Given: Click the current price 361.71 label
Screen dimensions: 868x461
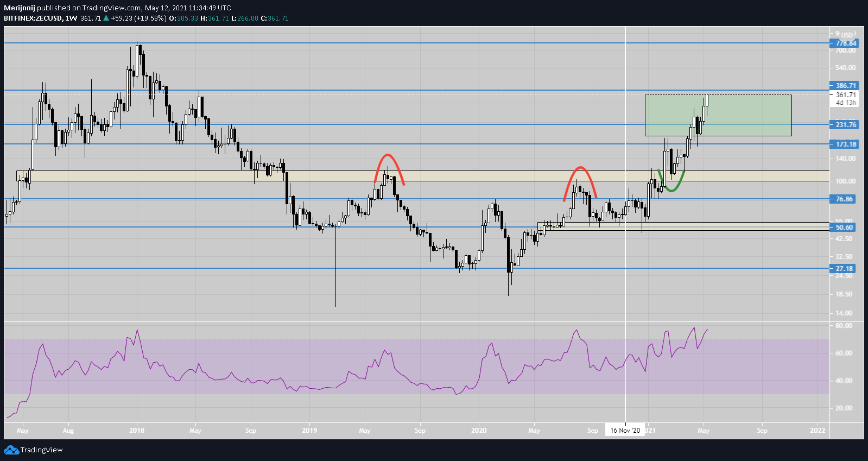Looking at the screenshot, I should pyautogui.click(x=845, y=94).
